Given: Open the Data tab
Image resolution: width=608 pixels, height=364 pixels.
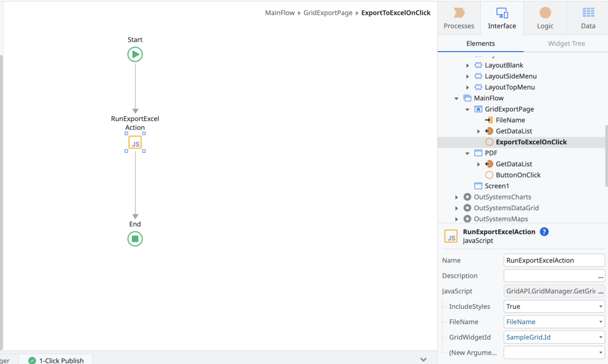Looking at the screenshot, I should pos(588,18).
